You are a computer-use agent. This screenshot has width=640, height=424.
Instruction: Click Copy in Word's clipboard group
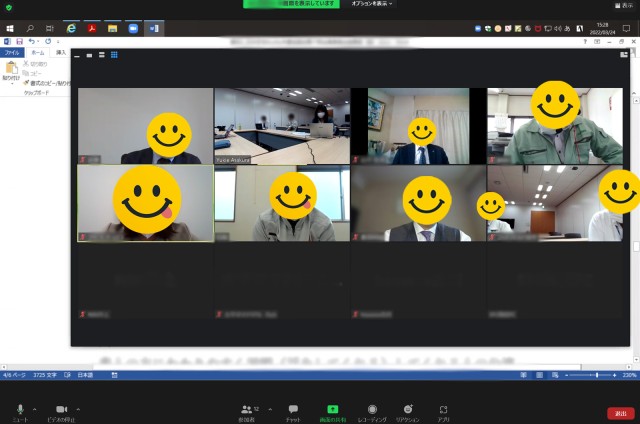click(32, 73)
